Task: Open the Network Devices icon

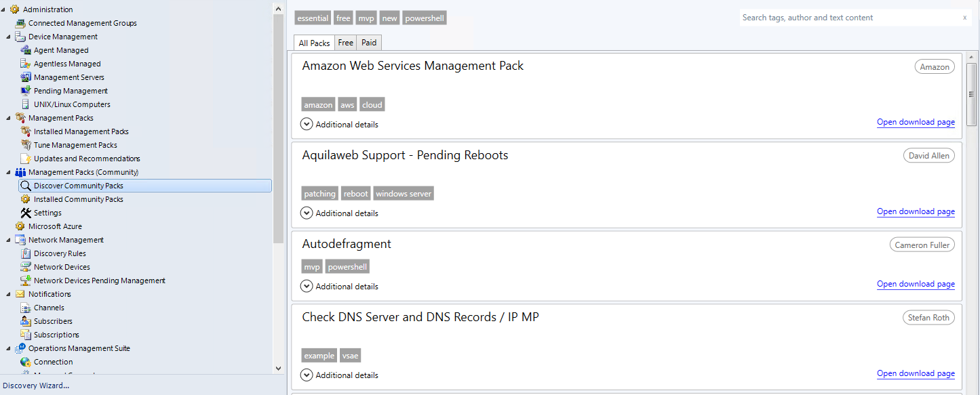Action: [26, 267]
